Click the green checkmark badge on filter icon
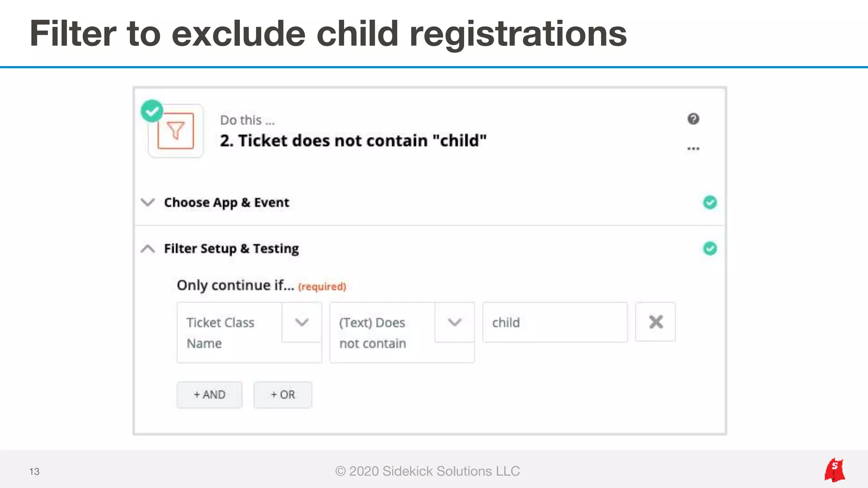This screenshot has height=488, width=868. click(152, 111)
